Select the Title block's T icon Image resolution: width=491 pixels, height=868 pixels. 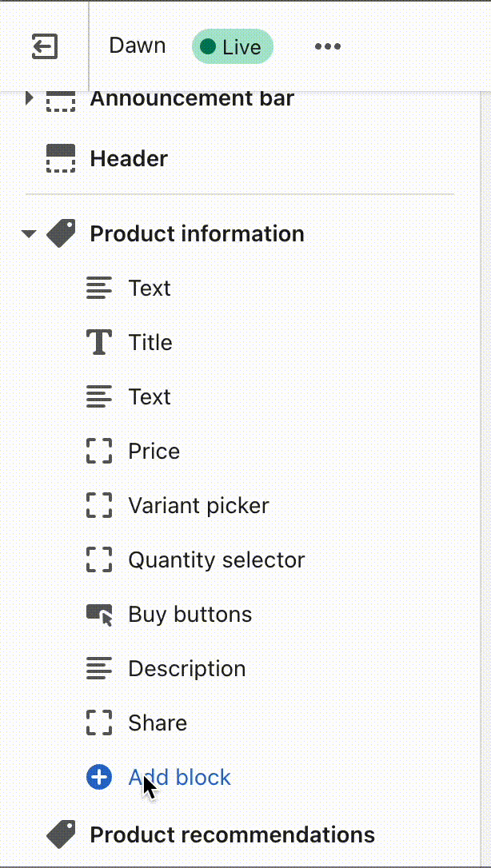pyautogui.click(x=99, y=342)
